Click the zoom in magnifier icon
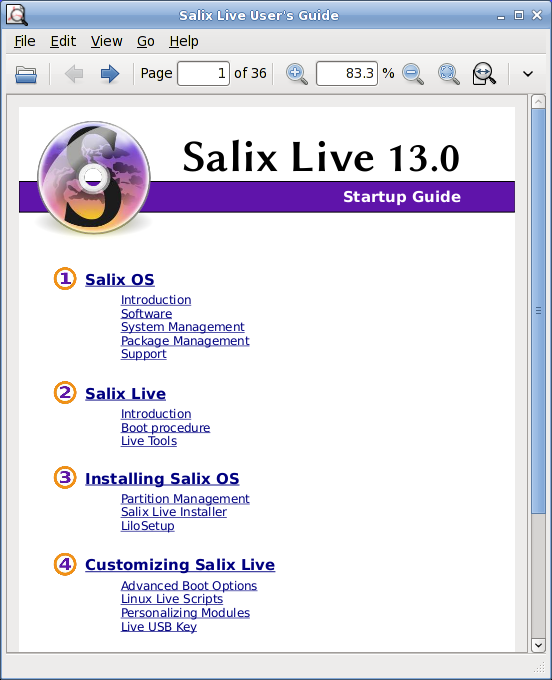 point(297,74)
